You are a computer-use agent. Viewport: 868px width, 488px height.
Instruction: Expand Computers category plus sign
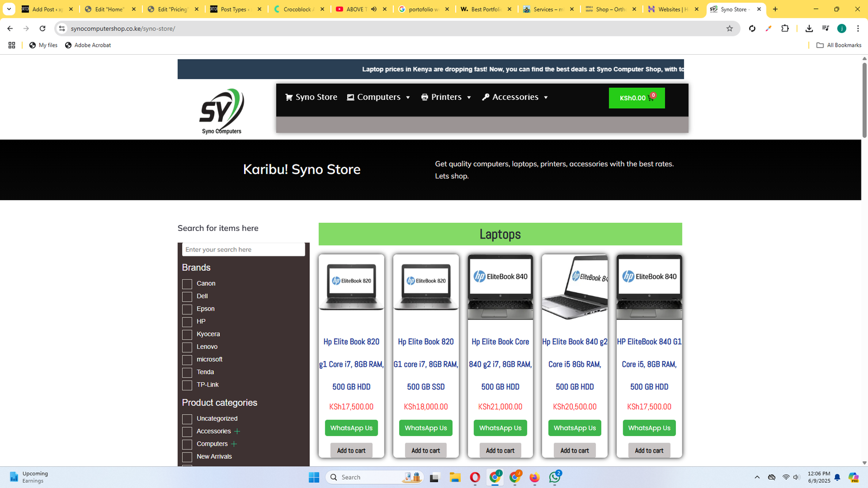point(234,444)
